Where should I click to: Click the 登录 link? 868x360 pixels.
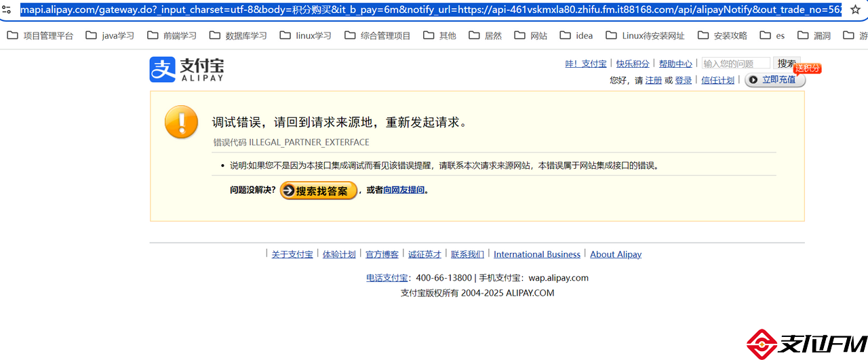[x=684, y=80]
